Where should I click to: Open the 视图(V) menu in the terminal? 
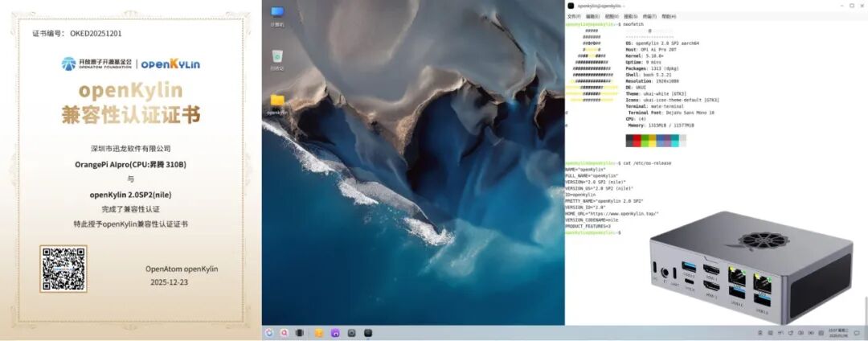pos(612,16)
